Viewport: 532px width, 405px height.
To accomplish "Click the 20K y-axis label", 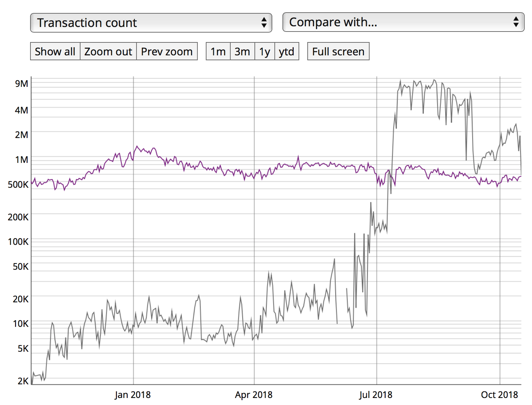I will 21,299.
